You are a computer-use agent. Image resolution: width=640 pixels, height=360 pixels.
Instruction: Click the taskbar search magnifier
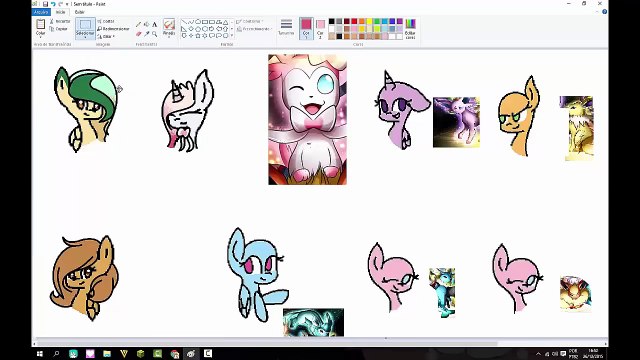coord(56,353)
